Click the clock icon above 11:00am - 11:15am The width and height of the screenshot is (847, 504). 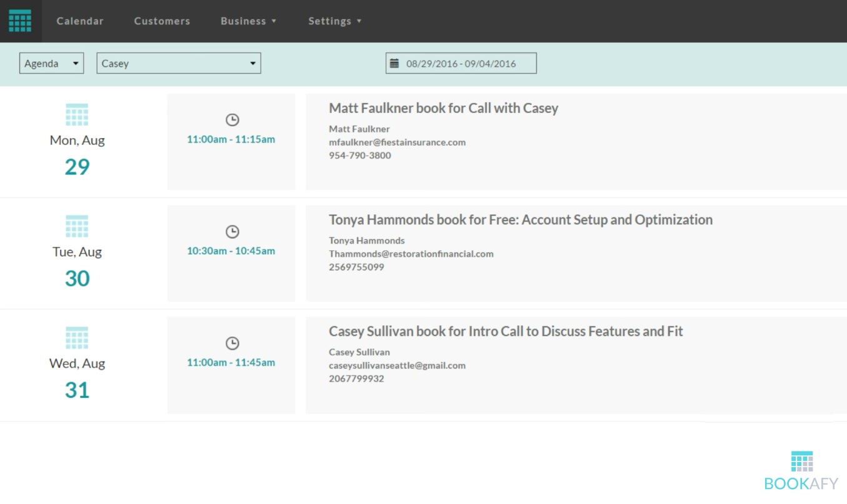pyautogui.click(x=232, y=120)
